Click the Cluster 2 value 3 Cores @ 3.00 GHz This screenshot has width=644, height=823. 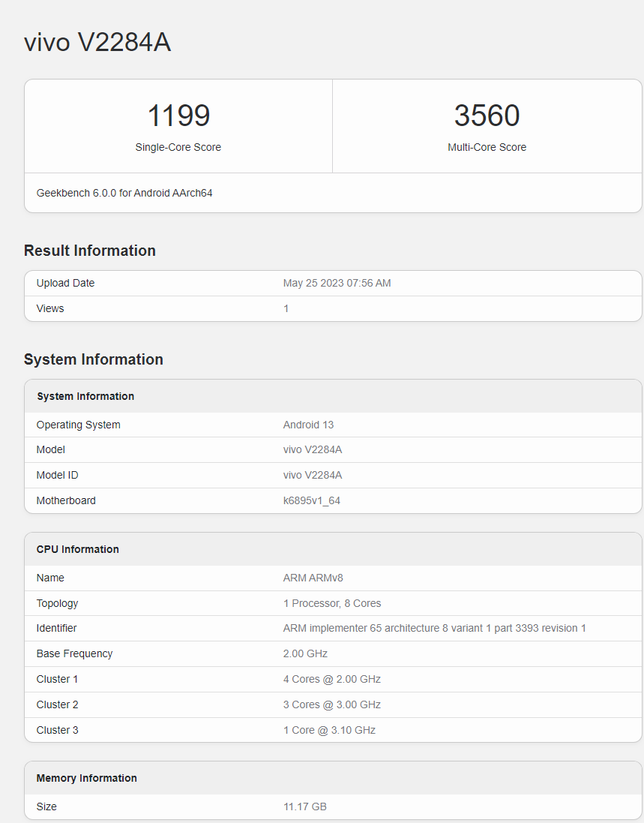(331, 704)
